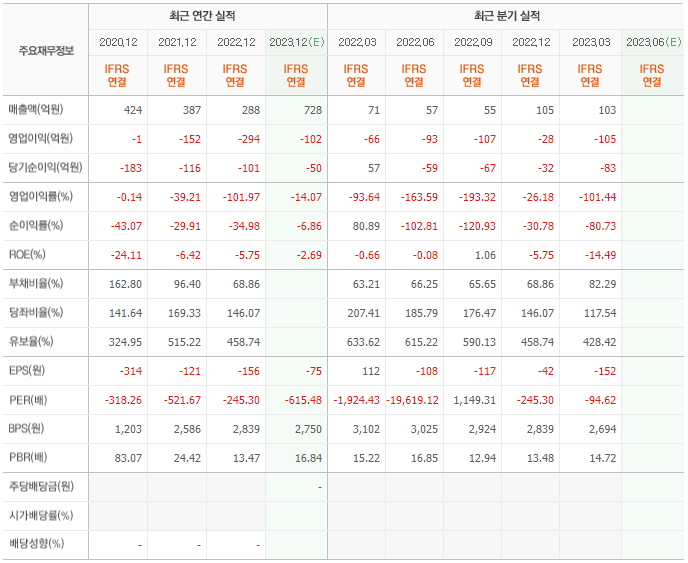
Task: Select the 2023.06(E) estimate column header
Action: [653, 42]
